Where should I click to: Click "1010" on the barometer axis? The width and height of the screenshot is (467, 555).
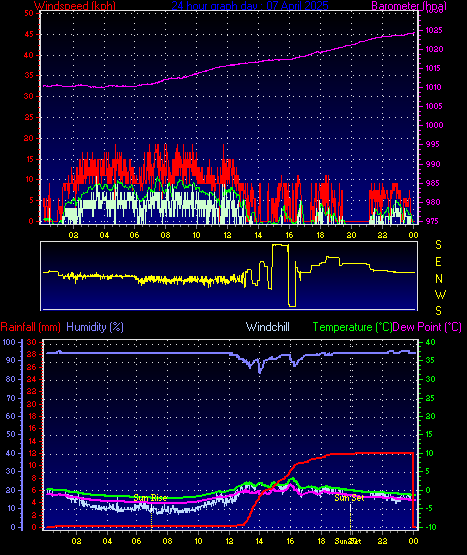coord(434,87)
